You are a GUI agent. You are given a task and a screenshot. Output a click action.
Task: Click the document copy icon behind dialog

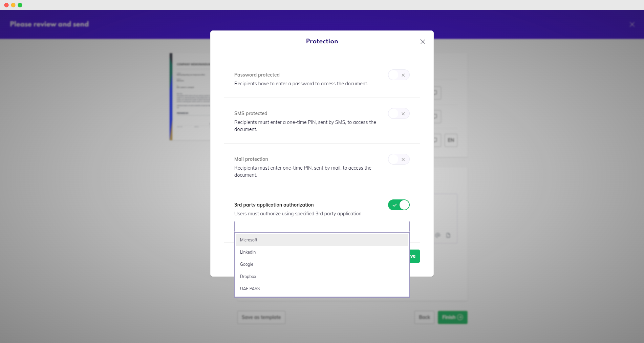coord(448,235)
